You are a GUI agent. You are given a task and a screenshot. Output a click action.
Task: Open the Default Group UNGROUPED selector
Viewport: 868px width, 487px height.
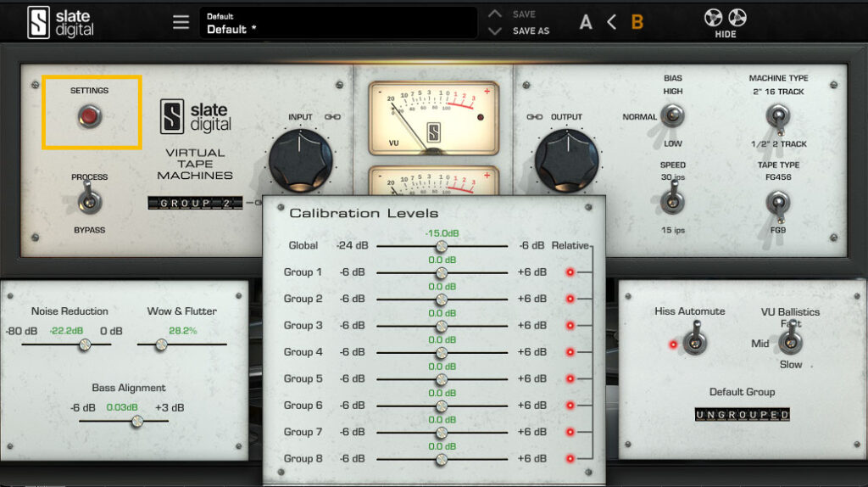pos(742,414)
